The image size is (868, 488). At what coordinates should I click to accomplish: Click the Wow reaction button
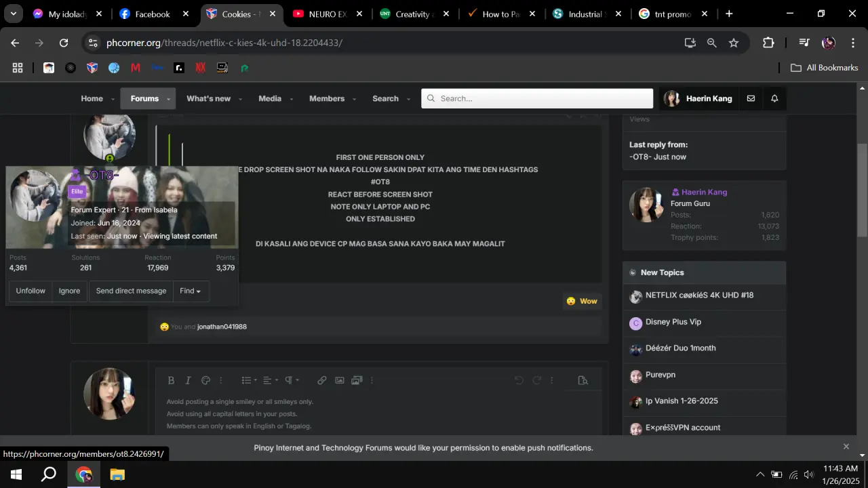(582, 301)
